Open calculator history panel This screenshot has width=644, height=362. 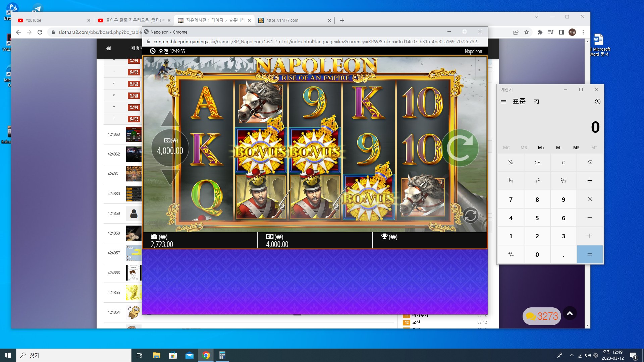click(597, 102)
